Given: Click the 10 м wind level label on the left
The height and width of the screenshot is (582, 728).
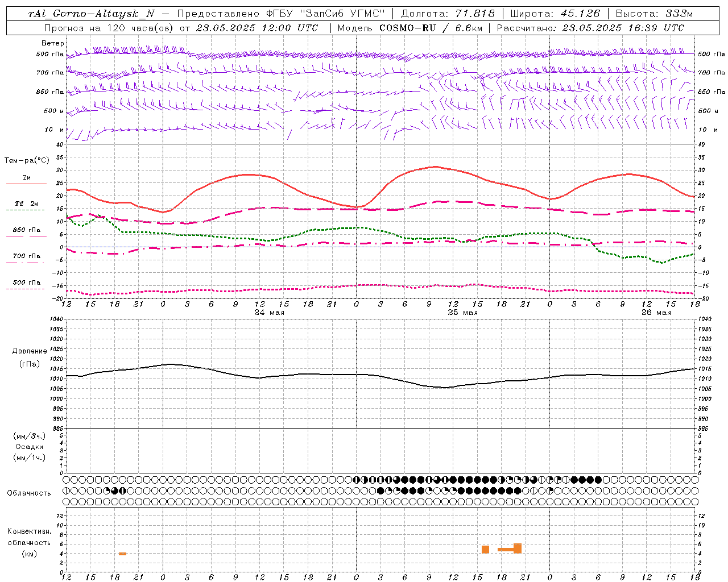Looking at the screenshot, I should [54, 130].
